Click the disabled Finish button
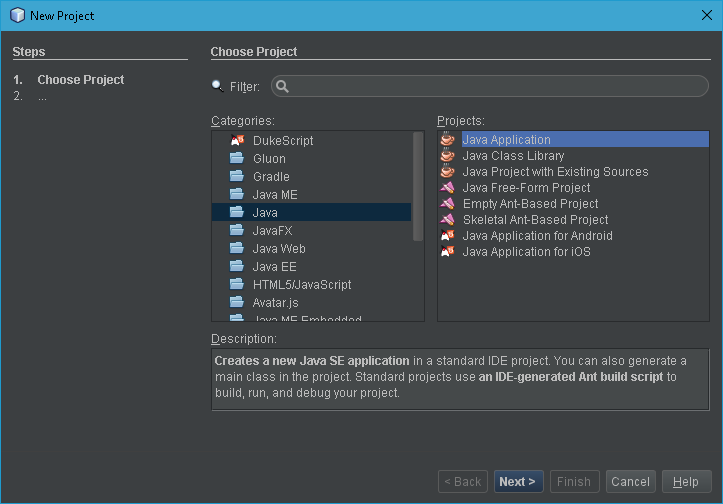This screenshot has width=723, height=504. pyautogui.click(x=574, y=481)
